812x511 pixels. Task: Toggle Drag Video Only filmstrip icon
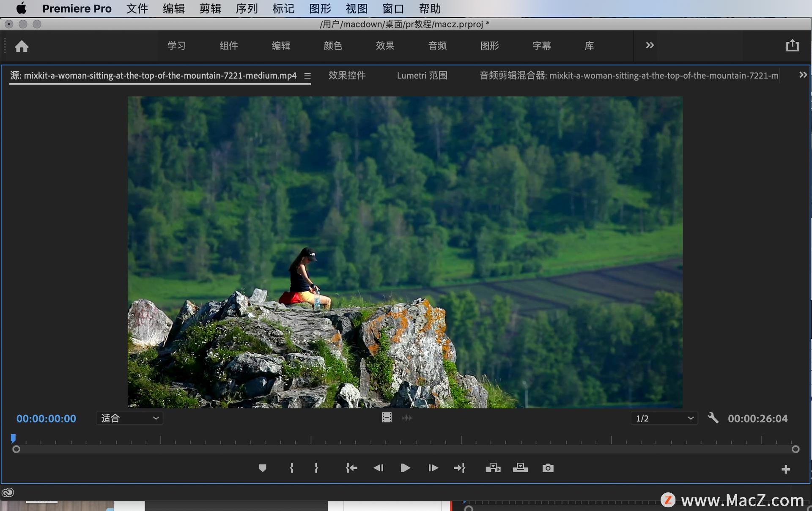[387, 418]
